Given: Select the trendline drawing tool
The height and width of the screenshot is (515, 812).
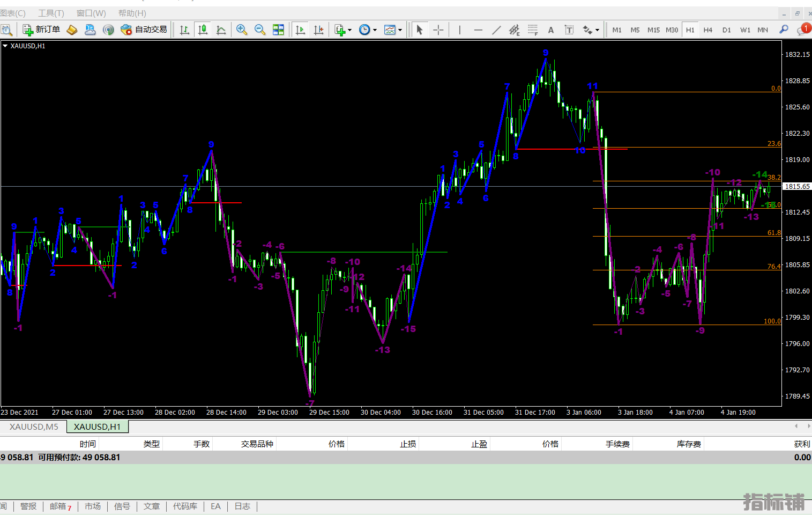Looking at the screenshot, I should (496, 30).
